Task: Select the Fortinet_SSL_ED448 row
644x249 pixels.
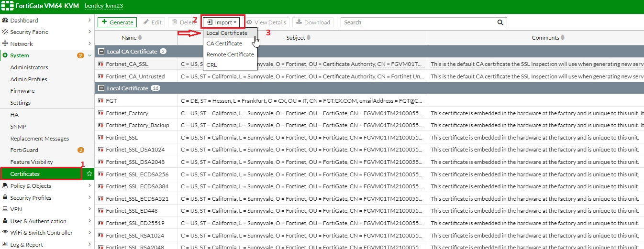Action: click(369, 211)
